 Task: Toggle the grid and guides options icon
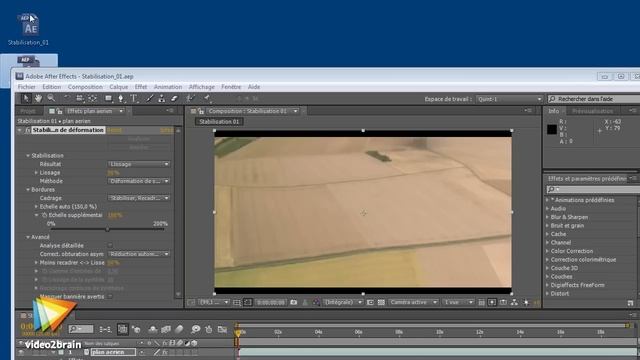tap(237, 302)
